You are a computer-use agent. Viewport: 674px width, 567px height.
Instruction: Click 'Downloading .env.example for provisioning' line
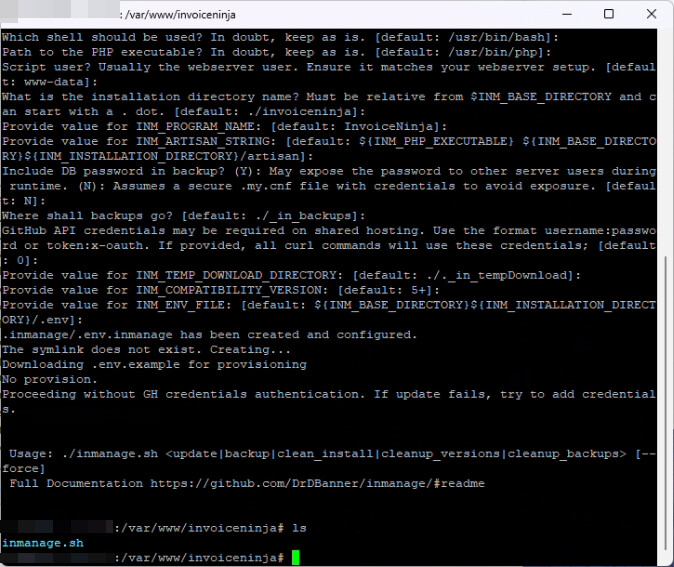(154, 365)
